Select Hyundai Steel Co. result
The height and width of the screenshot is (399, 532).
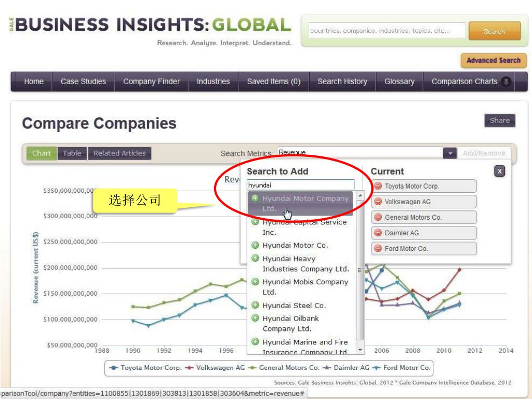pyautogui.click(x=301, y=305)
